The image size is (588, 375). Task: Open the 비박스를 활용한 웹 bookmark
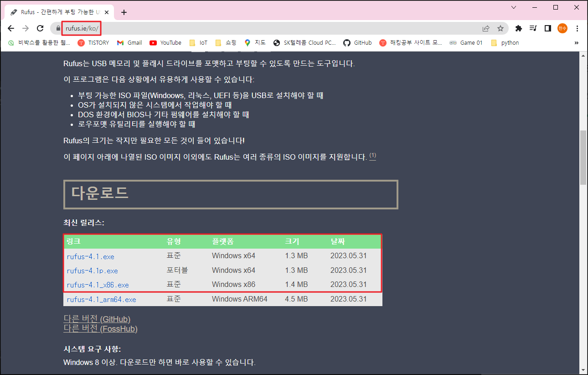point(39,43)
